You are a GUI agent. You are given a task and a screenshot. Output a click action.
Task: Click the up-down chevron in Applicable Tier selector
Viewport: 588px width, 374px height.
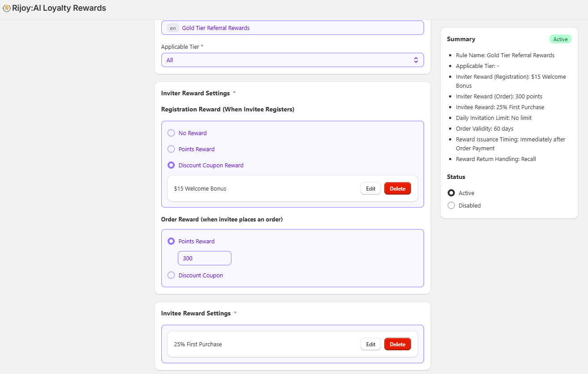[416, 60]
